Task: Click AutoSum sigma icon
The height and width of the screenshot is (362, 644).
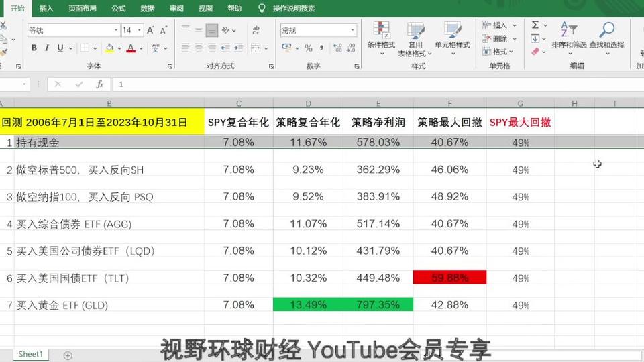Action: pyautogui.click(x=535, y=25)
